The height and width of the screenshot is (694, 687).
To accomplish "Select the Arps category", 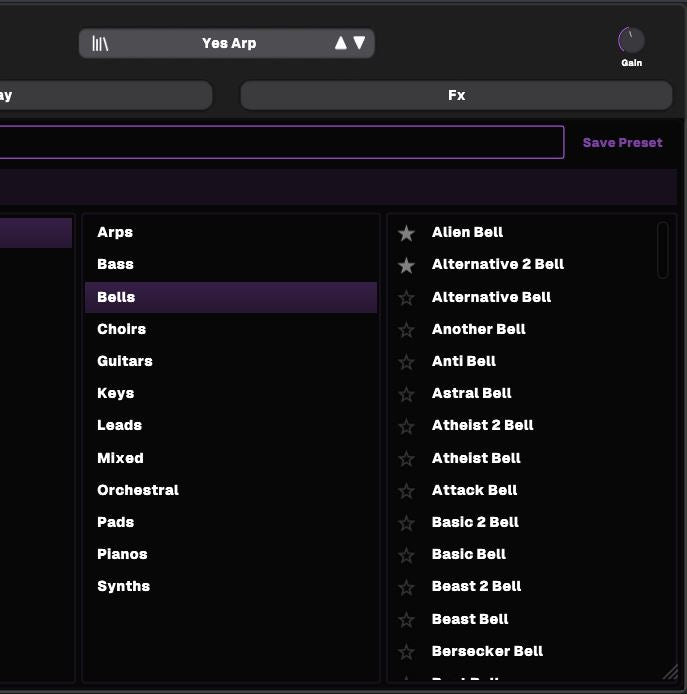I will pyautogui.click(x=115, y=232).
